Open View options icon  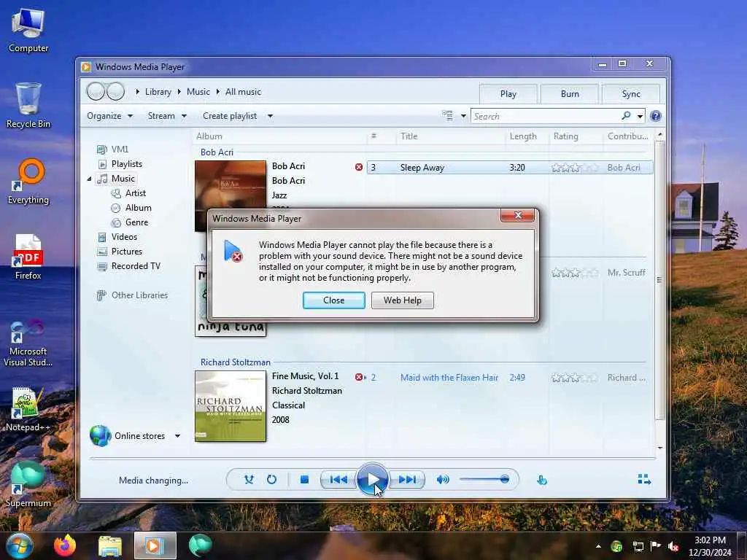click(x=447, y=116)
